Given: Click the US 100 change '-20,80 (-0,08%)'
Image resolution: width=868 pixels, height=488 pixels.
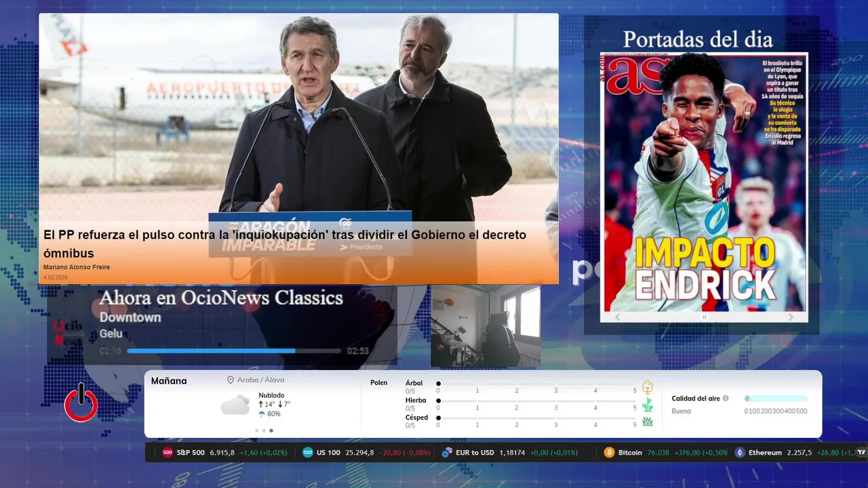Looking at the screenshot, I should point(403,453).
